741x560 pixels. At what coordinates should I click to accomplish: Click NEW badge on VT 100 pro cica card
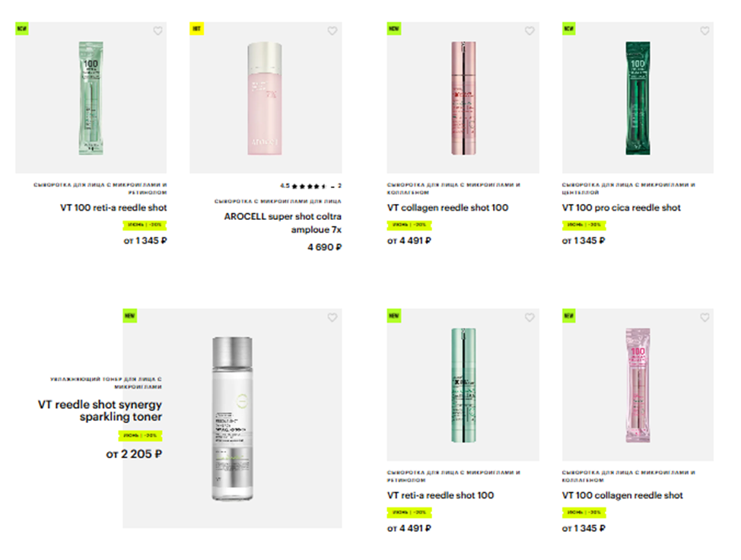coord(569,29)
